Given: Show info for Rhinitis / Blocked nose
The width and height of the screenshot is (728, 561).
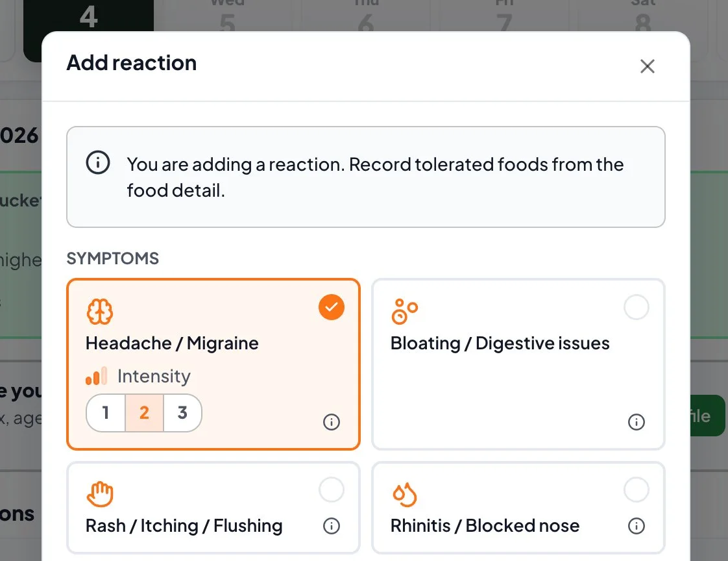Looking at the screenshot, I should click(x=636, y=526).
